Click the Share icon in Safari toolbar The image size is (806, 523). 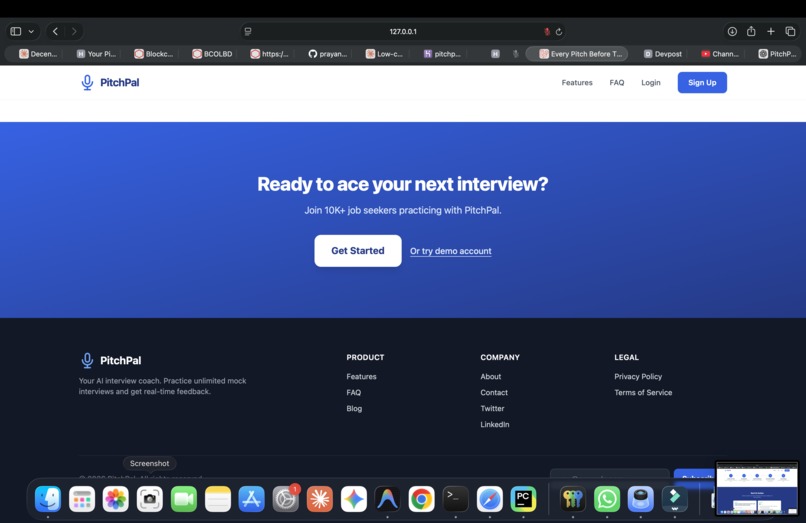tap(751, 31)
